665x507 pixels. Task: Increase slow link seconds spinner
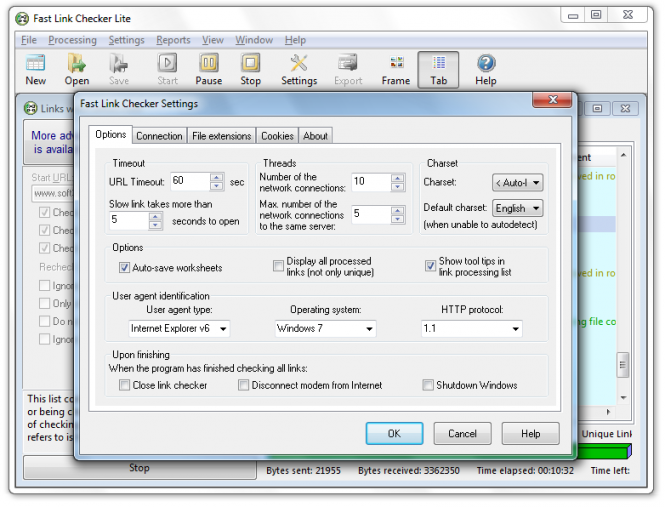point(156,216)
